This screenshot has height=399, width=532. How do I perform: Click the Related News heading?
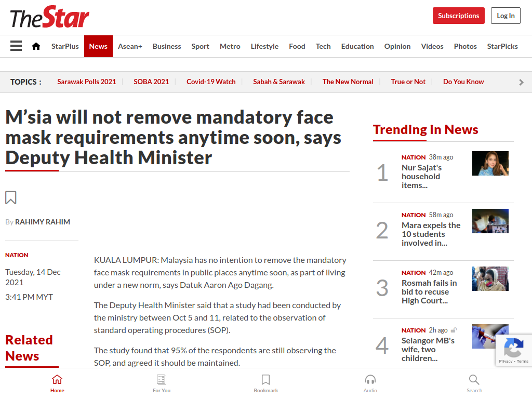pyautogui.click(x=29, y=348)
